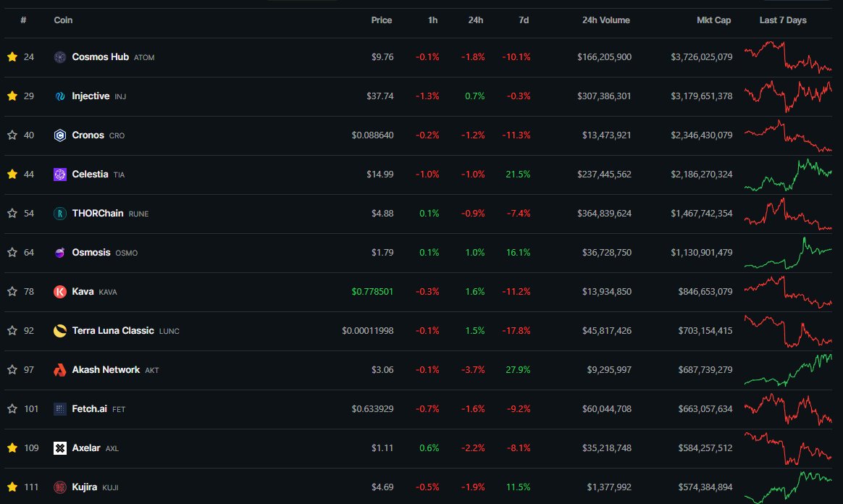Select Cosmos Hub market cap $3,726,025,079

(702, 57)
